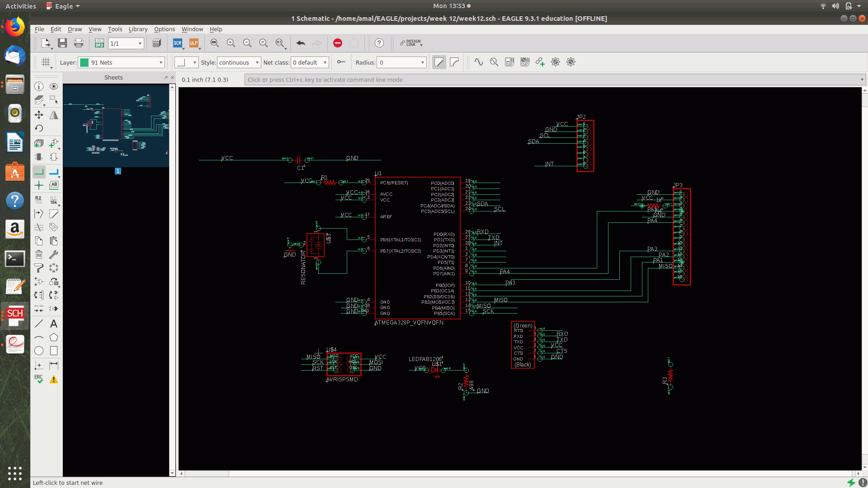The image size is (868, 488).
Task: Toggle the grid settings display
Action: [x=45, y=62]
